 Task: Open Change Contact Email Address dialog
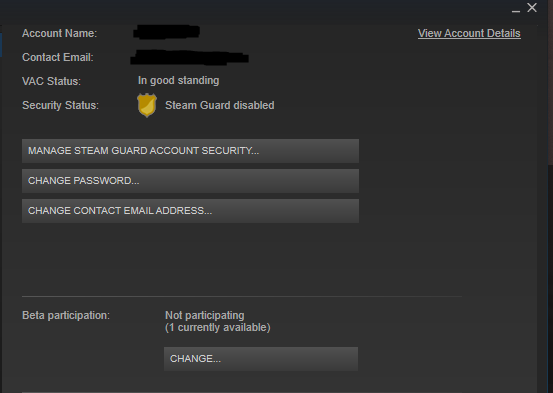coord(190,211)
